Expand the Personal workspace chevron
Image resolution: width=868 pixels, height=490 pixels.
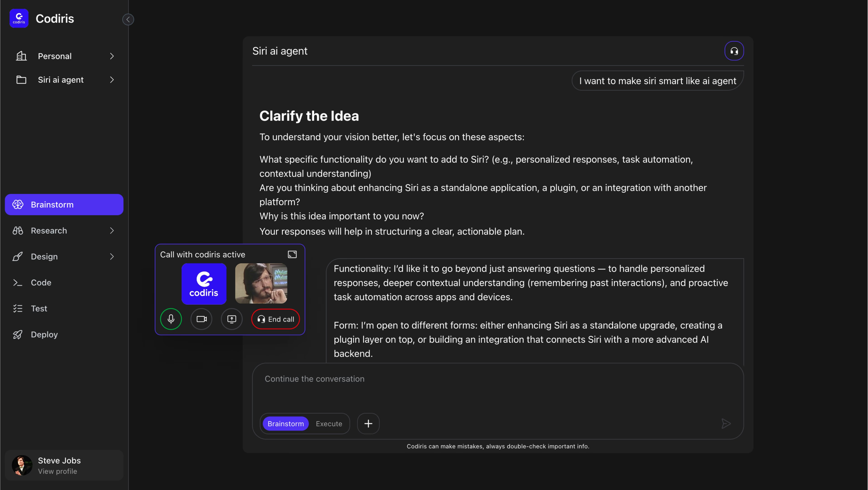coord(112,56)
